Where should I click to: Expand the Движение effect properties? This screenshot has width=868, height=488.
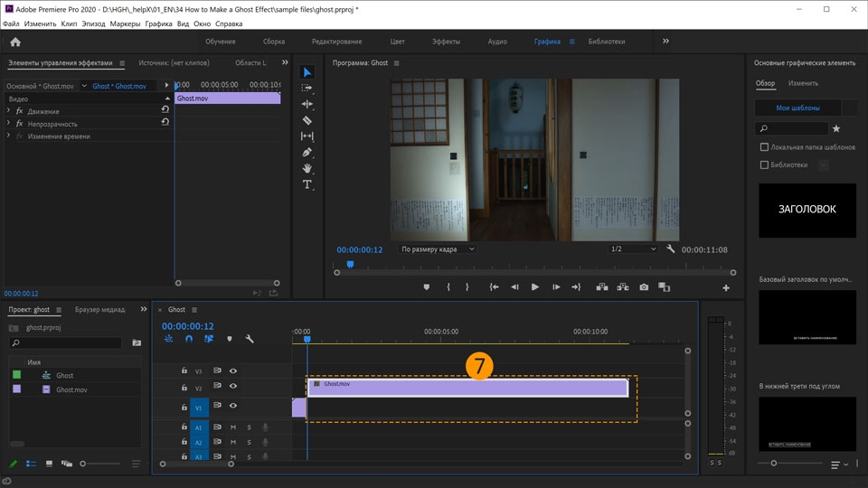8,111
